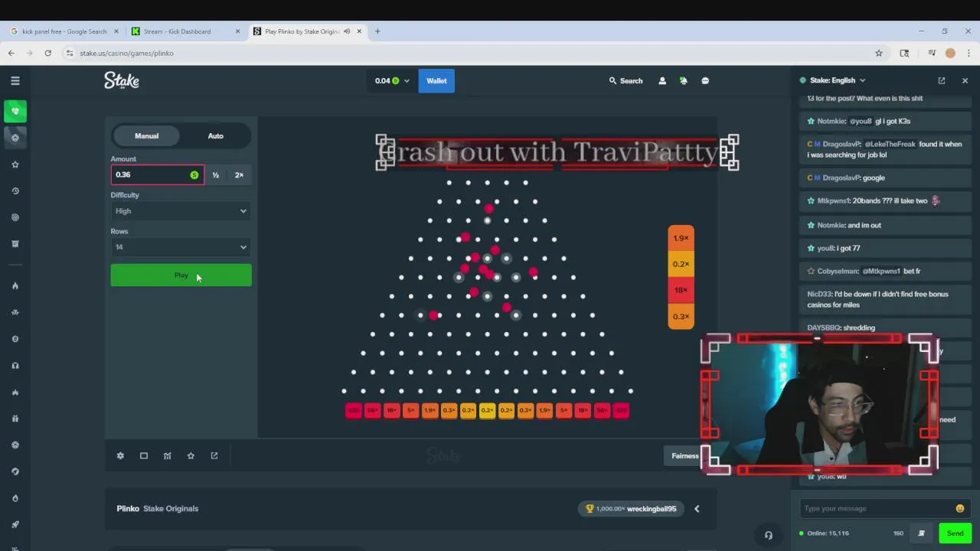Enable theatre mode rectangle icon
Screen dimensions: 980x551
coord(144,455)
